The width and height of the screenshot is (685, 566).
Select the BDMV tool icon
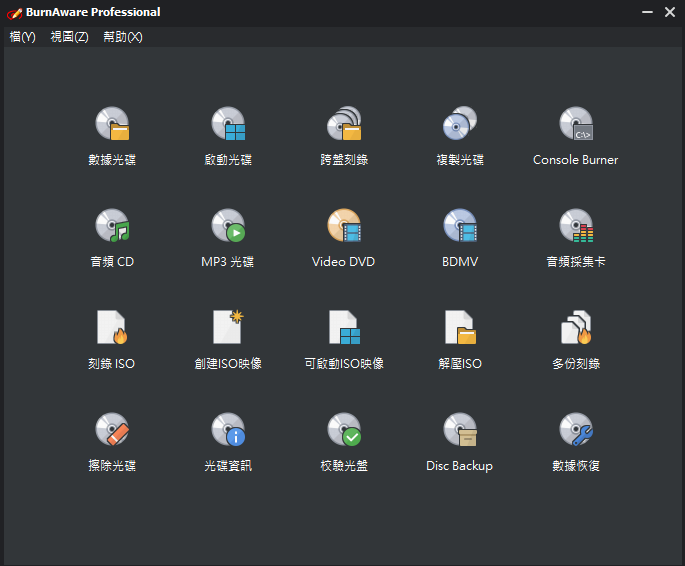point(460,225)
